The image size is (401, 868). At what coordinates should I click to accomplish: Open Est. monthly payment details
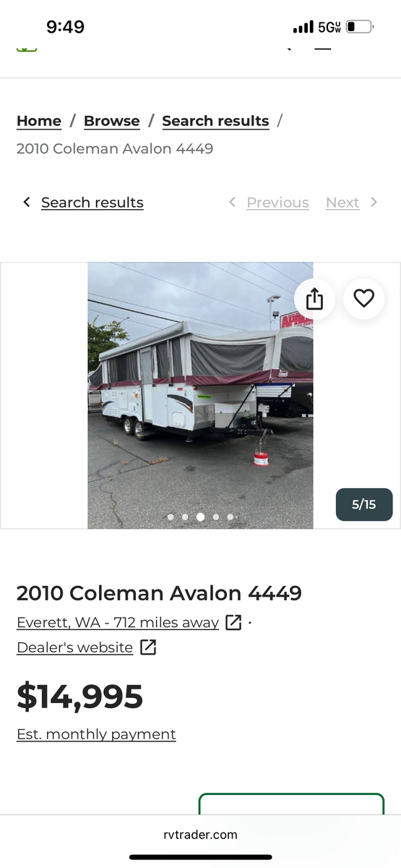pos(96,734)
